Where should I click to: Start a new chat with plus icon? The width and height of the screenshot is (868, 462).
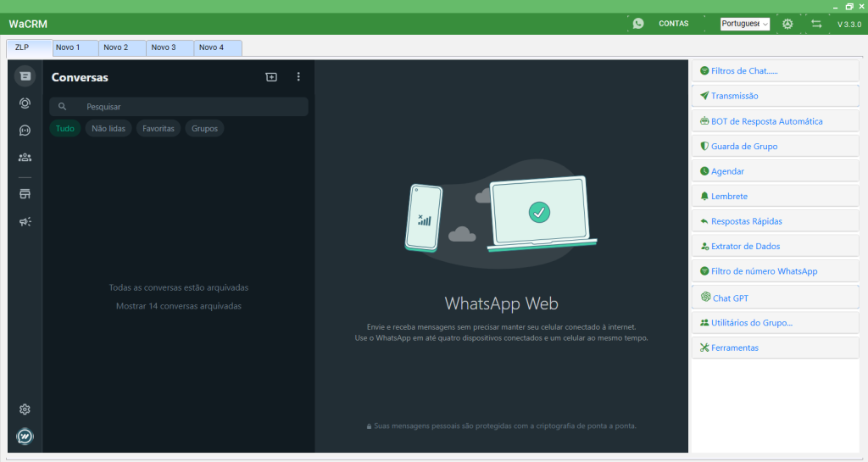tap(271, 77)
